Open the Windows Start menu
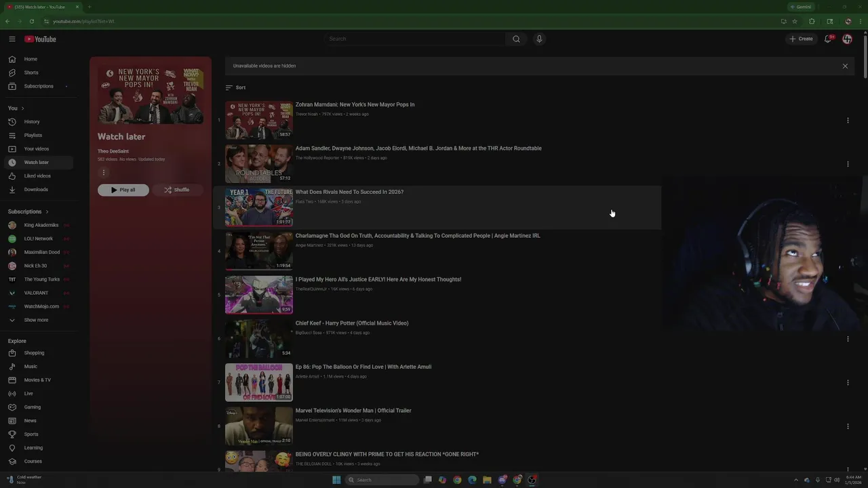The image size is (868, 488). (336, 480)
